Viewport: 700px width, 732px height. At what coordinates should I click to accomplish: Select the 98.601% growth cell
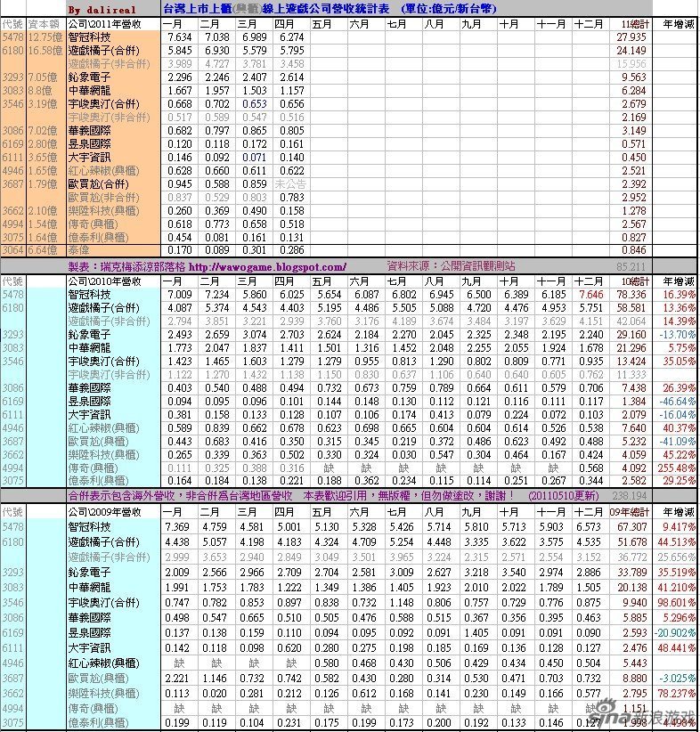pyautogui.click(x=679, y=602)
